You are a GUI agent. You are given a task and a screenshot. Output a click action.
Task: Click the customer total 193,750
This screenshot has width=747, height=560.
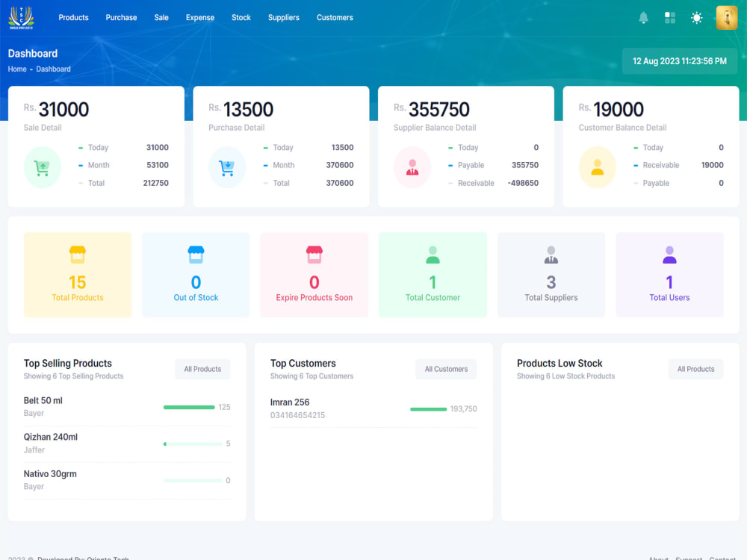463,409
